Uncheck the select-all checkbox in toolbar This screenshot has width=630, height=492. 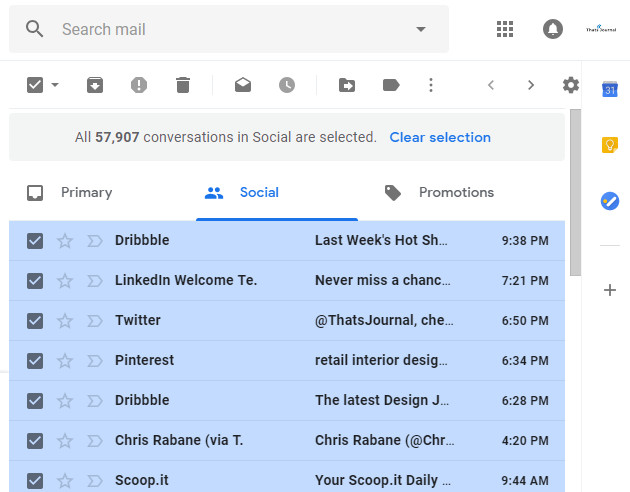click(35, 85)
